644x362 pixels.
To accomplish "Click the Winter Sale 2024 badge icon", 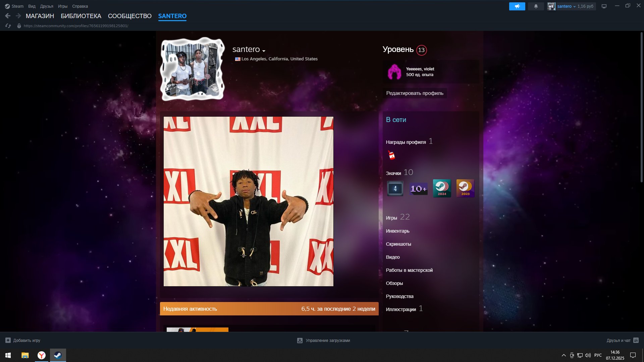I will pos(442,188).
